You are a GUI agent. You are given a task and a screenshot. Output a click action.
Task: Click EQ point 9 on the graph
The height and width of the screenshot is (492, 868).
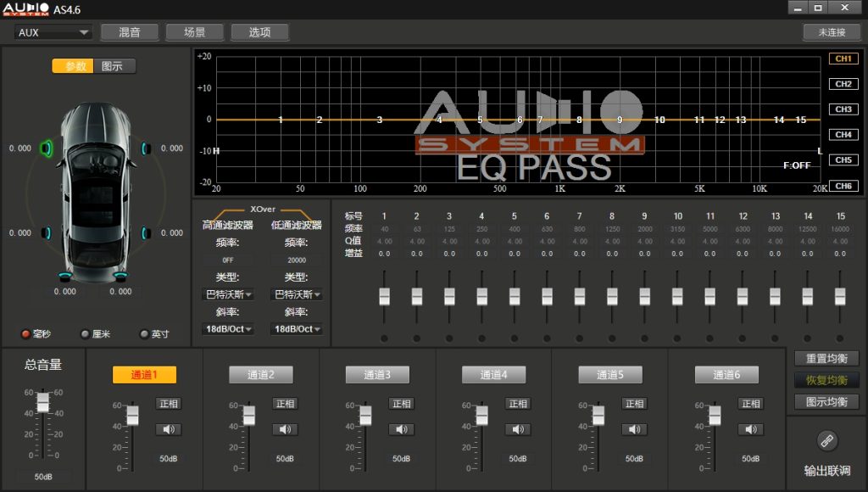(620, 120)
